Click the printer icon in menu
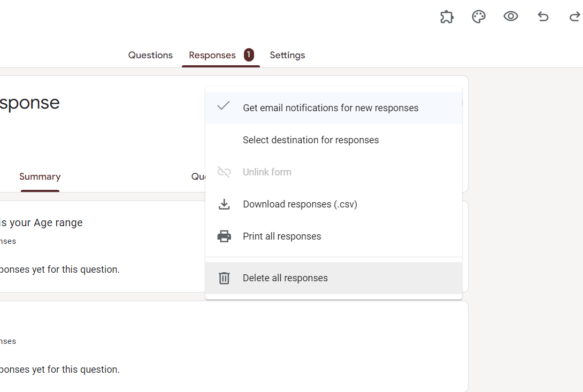 pyautogui.click(x=224, y=236)
